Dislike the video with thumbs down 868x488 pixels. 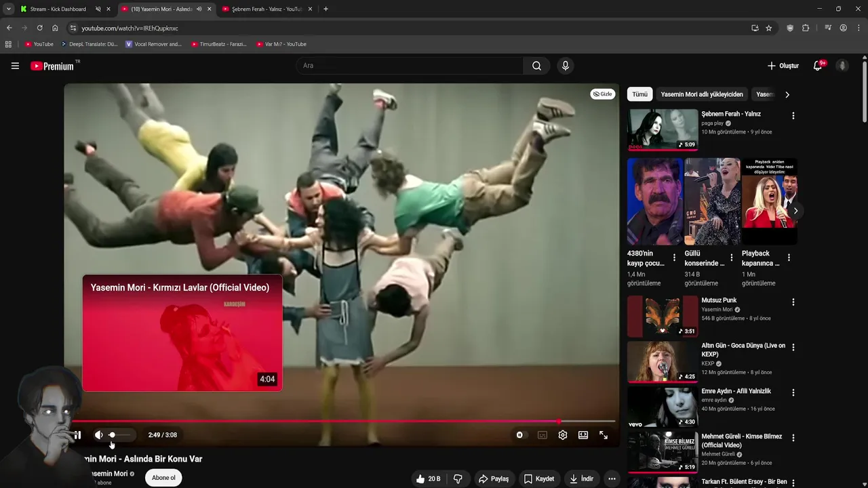pyautogui.click(x=458, y=479)
